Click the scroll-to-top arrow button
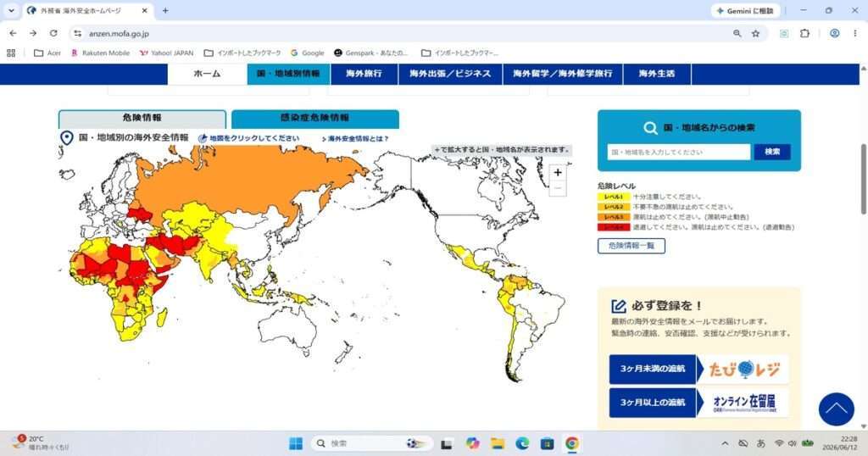 pyautogui.click(x=836, y=409)
